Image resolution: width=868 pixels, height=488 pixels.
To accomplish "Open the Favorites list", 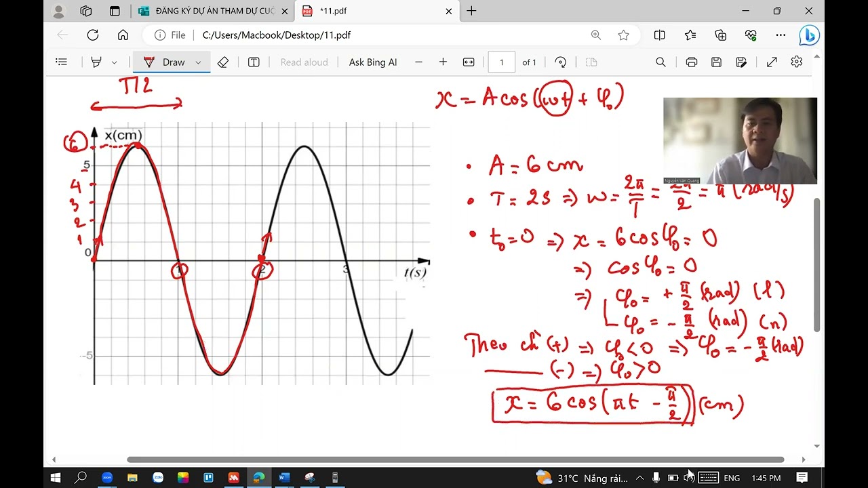I will pos(690,35).
